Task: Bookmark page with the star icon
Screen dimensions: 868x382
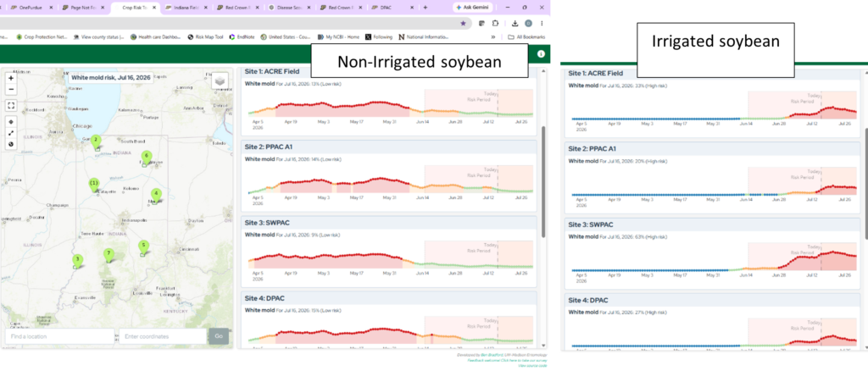Action: point(463,23)
